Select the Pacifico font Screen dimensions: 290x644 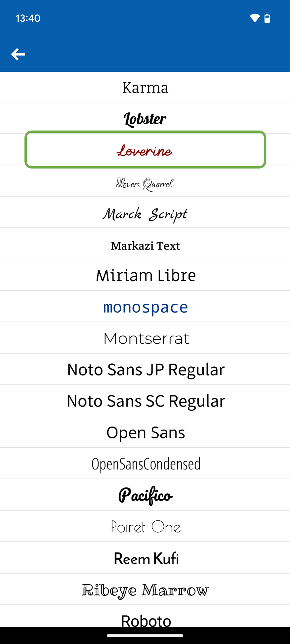pyautogui.click(x=145, y=495)
